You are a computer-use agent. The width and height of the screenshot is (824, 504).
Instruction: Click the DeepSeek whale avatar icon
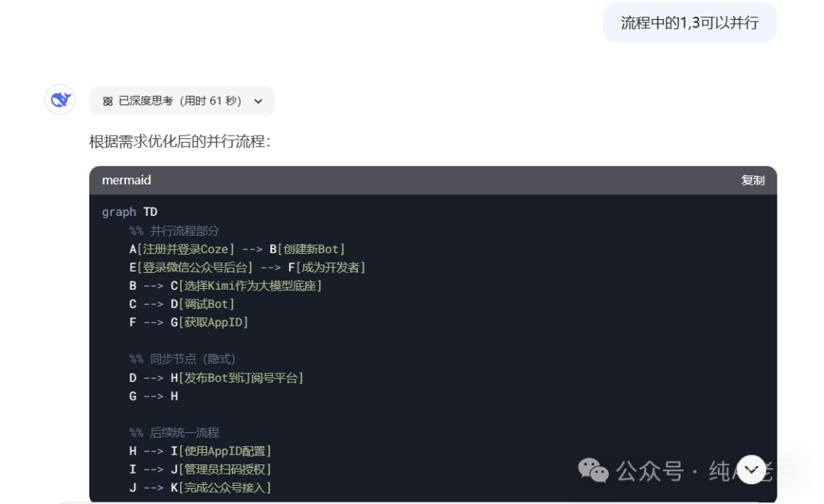(x=60, y=100)
